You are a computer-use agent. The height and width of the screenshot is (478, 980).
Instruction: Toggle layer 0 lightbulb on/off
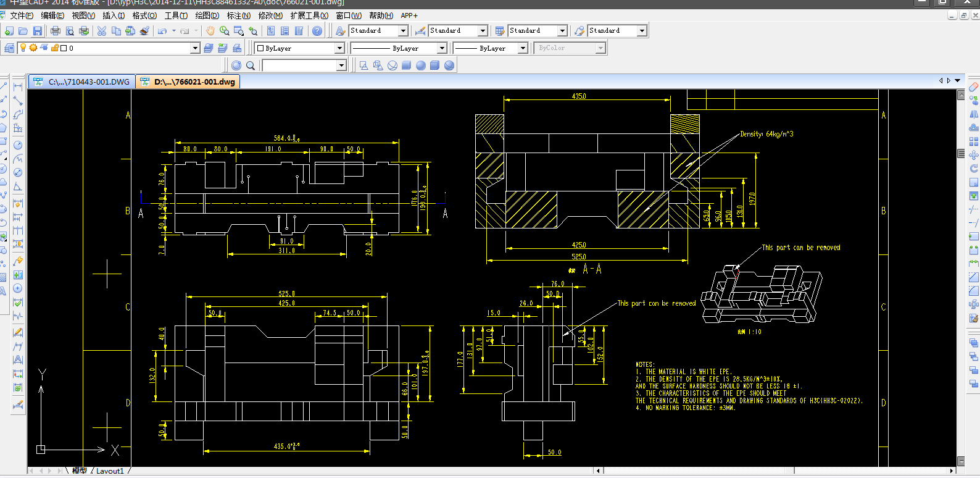pos(23,48)
